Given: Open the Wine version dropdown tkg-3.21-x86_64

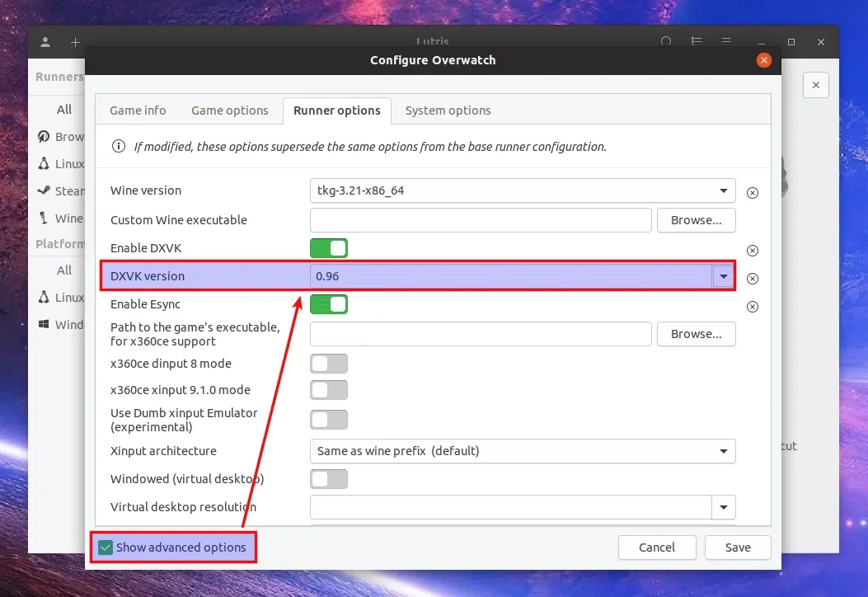Looking at the screenshot, I should [523, 190].
